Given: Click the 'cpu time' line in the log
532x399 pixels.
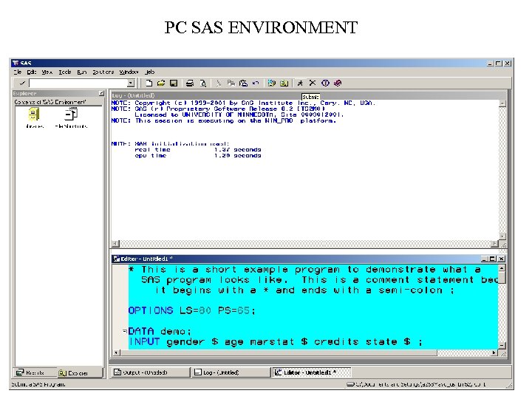Looking at the screenshot, I should pyautogui.click(x=198, y=156).
